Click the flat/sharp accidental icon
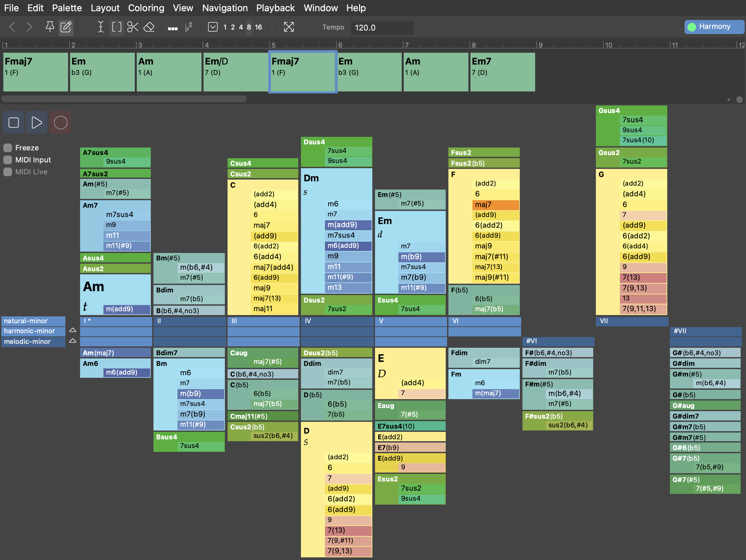The image size is (746, 560). click(x=189, y=27)
